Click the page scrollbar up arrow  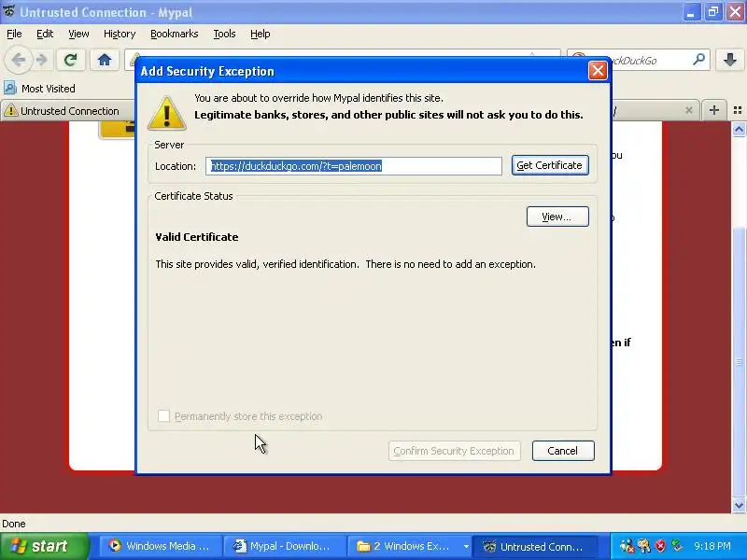click(739, 129)
